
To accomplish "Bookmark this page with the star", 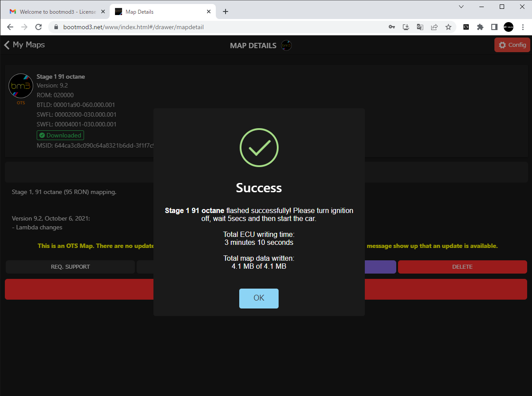I will click(x=448, y=27).
